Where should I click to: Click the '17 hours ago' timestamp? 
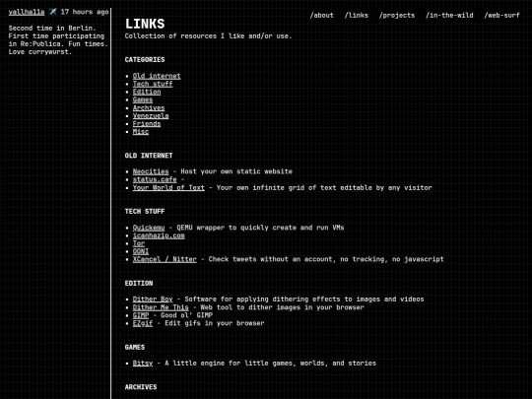[85, 12]
